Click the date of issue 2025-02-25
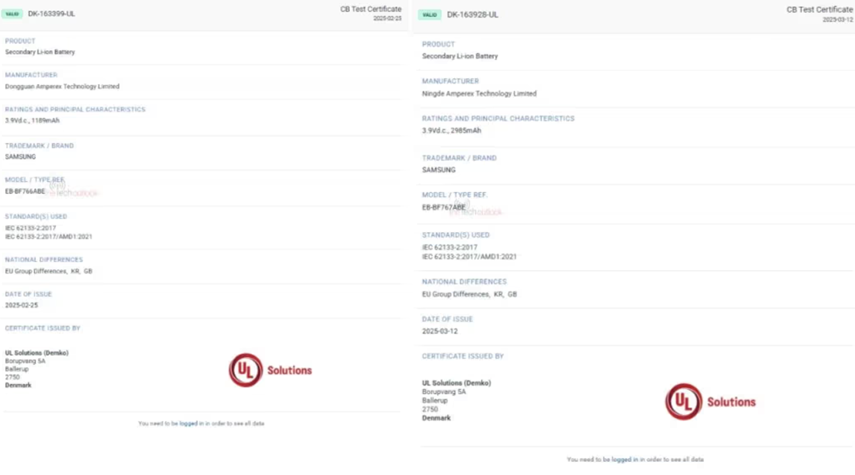Screen dimensions: 855x475 [20, 305]
